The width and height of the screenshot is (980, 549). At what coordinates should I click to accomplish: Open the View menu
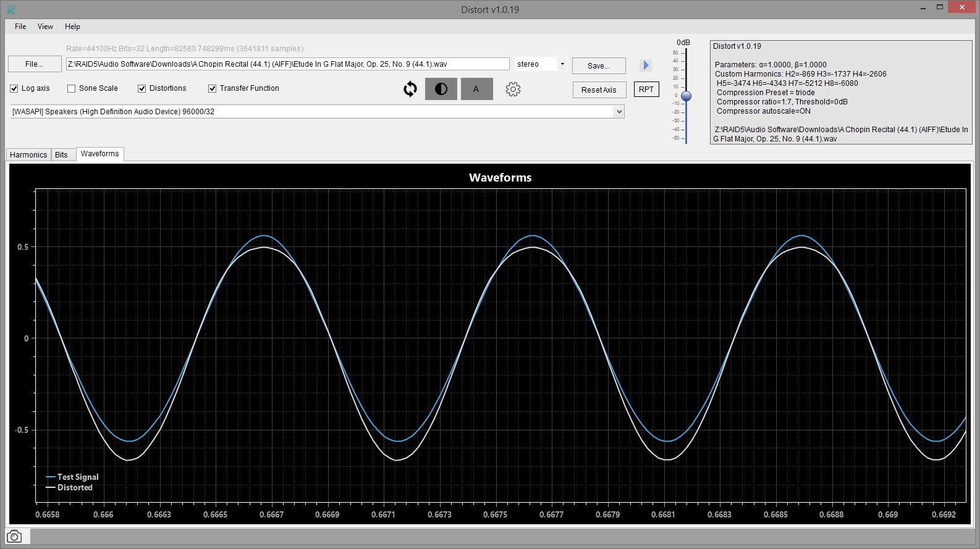click(x=45, y=27)
